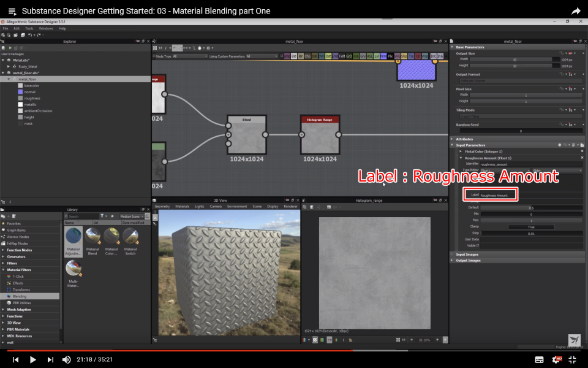The width and height of the screenshot is (588, 368).
Task: Select the ambientOcclusion output
Action: pos(38,111)
